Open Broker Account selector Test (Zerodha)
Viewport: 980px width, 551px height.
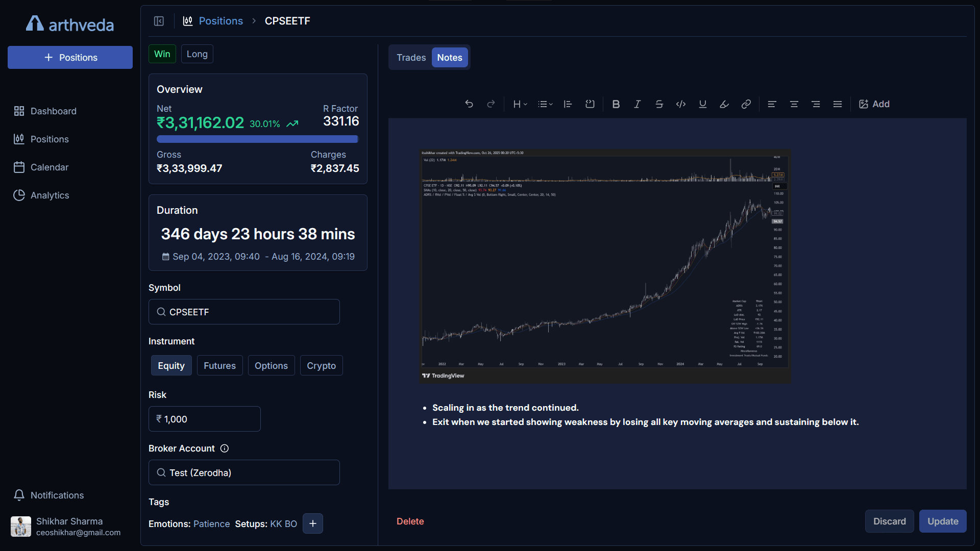(x=244, y=472)
